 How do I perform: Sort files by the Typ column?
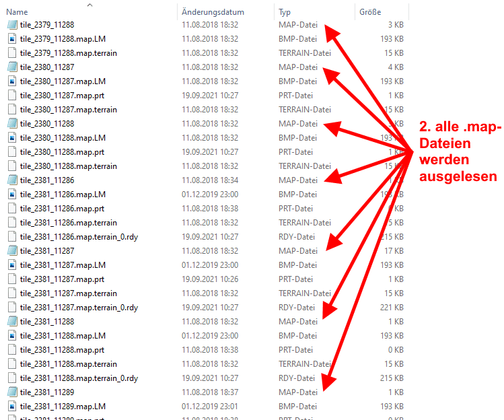(285, 12)
